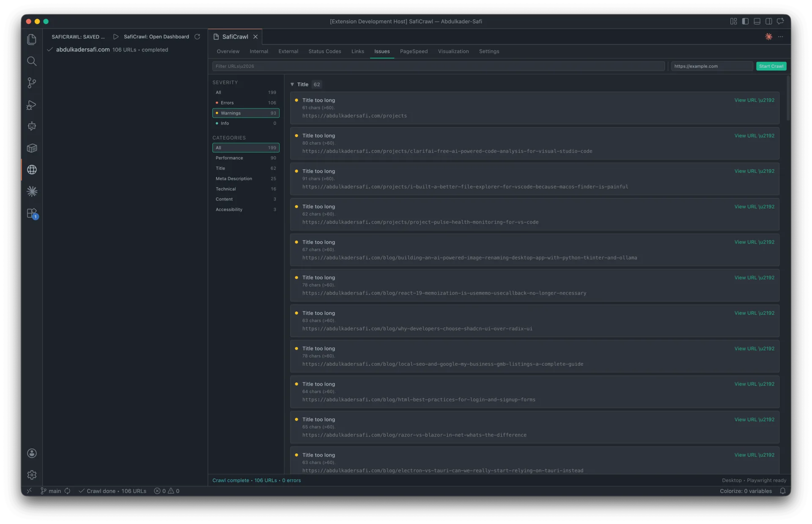812x524 pixels.
Task: Switch to the Settings tab
Action: coord(489,51)
